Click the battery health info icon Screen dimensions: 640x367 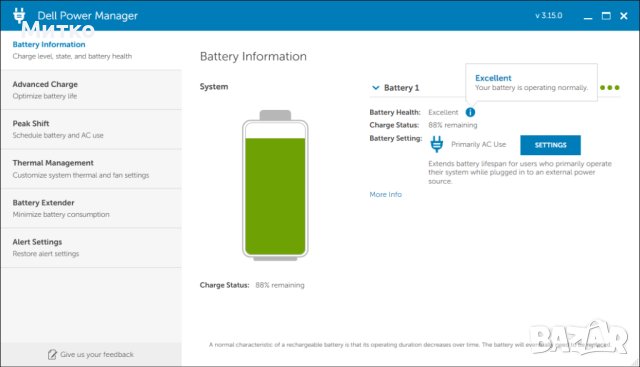pos(470,112)
